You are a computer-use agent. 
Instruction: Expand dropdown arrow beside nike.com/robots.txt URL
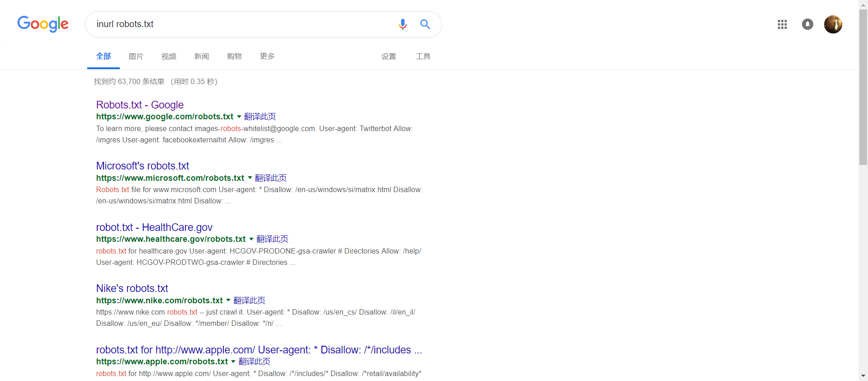click(x=228, y=300)
